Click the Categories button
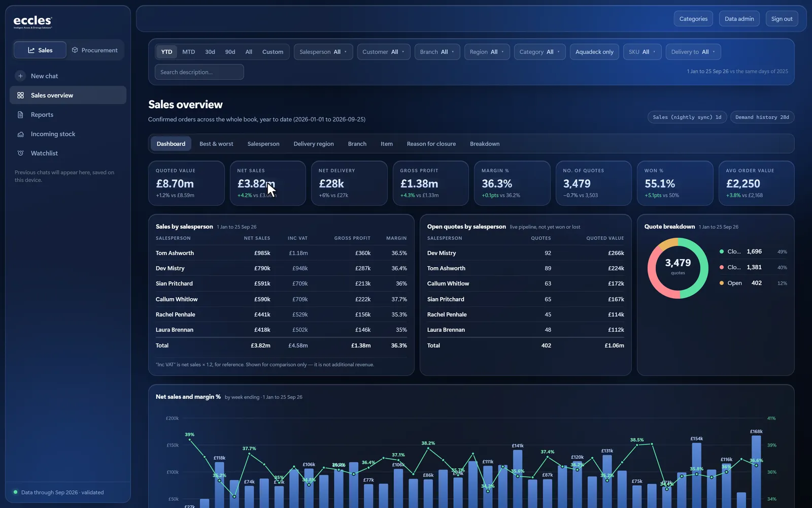Image resolution: width=812 pixels, height=508 pixels. pos(693,19)
